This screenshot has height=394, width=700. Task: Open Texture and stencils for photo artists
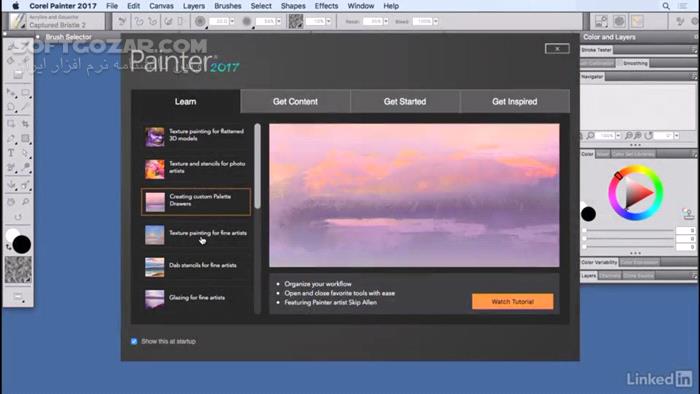tap(196, 169)
